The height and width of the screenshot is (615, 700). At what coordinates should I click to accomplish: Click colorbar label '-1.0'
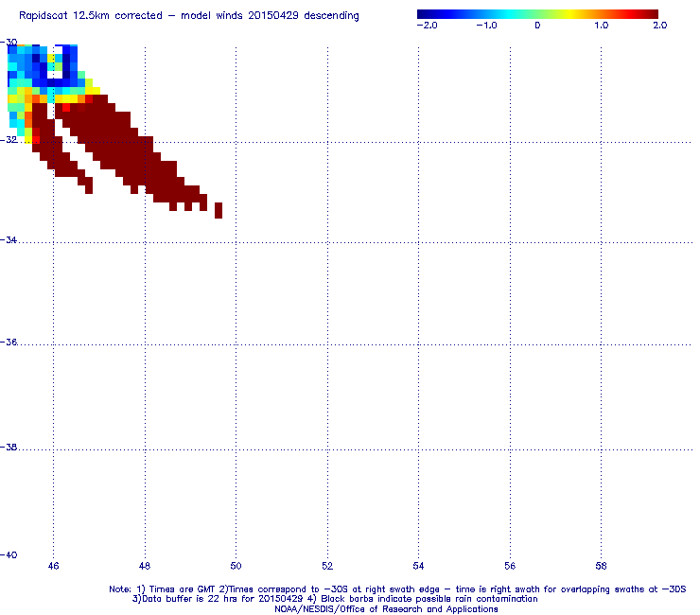486,26
